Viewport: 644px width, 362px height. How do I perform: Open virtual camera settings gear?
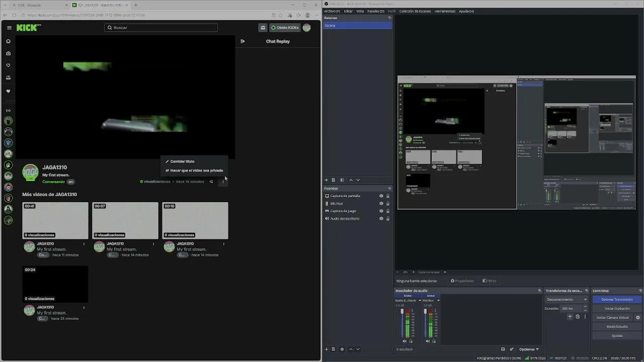click(638, 318)
